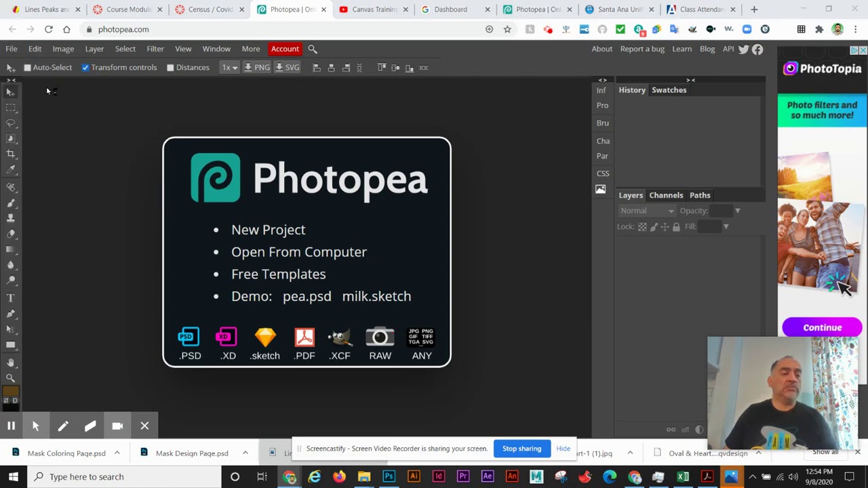Select the Zoom tool
This screenshot has height=488, width=868.
(10, 378)
